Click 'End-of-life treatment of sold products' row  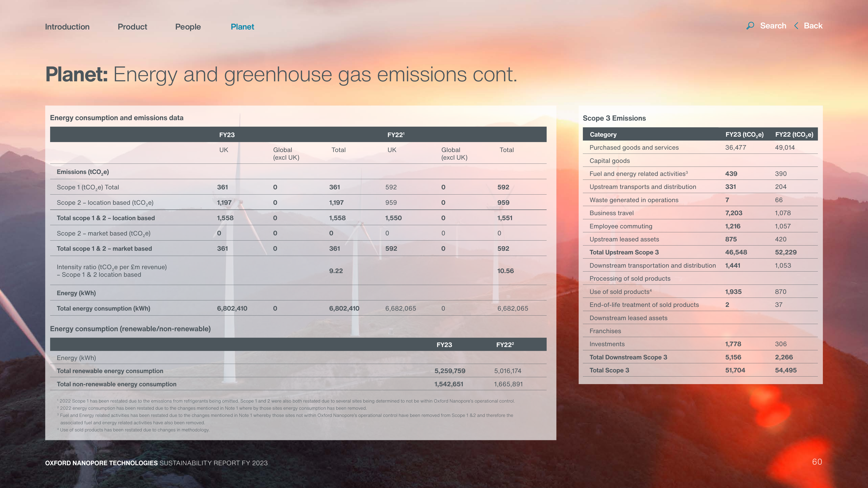(x=700, y=305)
